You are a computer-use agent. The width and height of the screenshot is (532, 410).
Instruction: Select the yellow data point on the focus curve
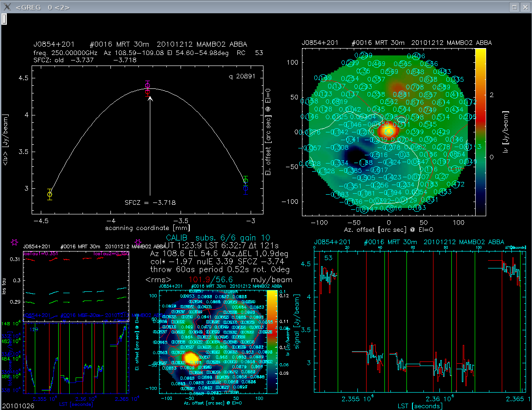pyautogui.click(x=49, y=194)
